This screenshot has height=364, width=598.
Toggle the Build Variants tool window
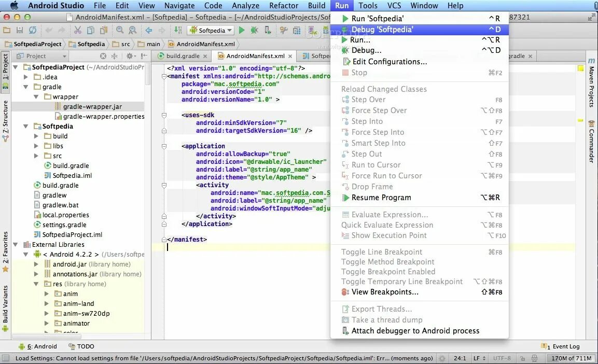tap(5, 308)
